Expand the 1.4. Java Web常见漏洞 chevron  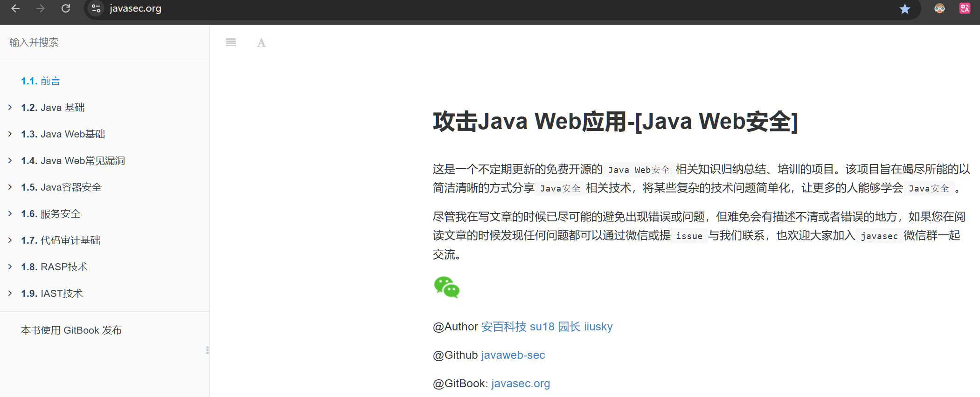coord(10,161)
